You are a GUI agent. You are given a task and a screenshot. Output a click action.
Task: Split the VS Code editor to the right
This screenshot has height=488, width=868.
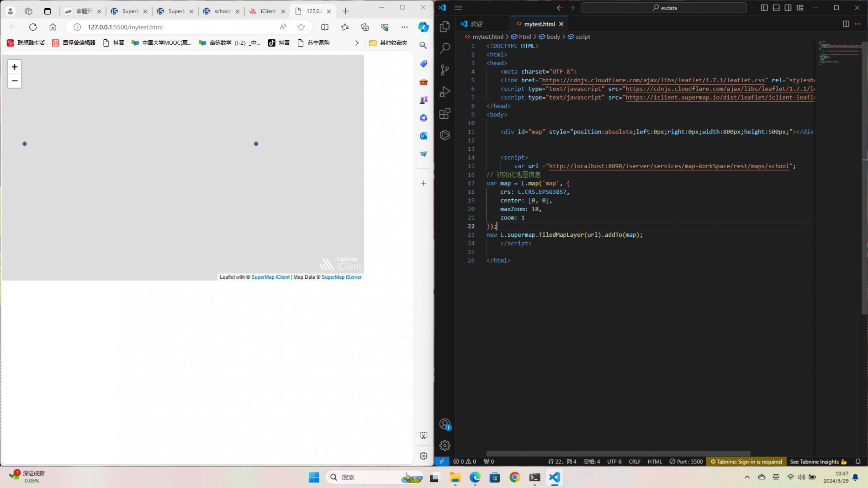point(846,24)
